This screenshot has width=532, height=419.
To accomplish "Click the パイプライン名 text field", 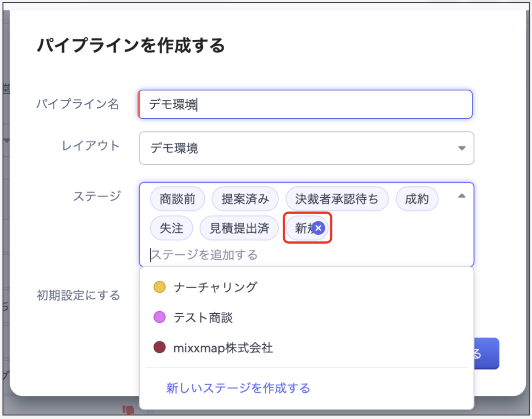I will point(305,105).
